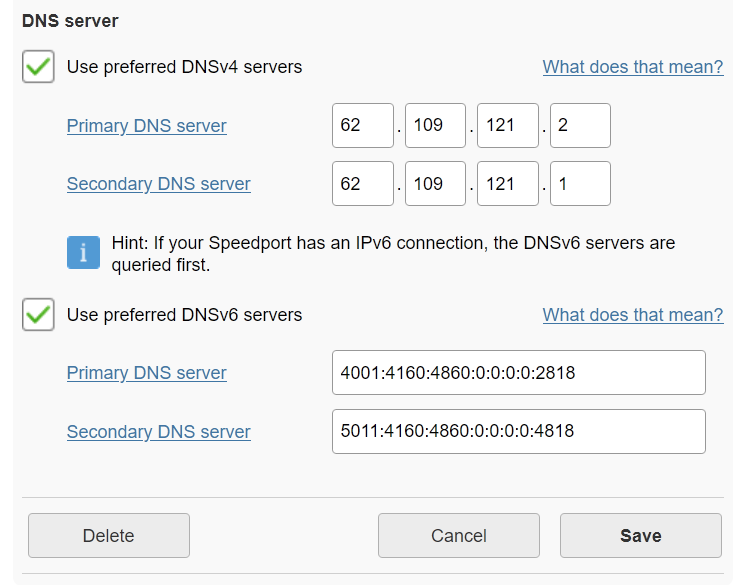Click the Delete button
Image resolution: width=745 pixels, height=585 pixels.
(x=109, y=536)
